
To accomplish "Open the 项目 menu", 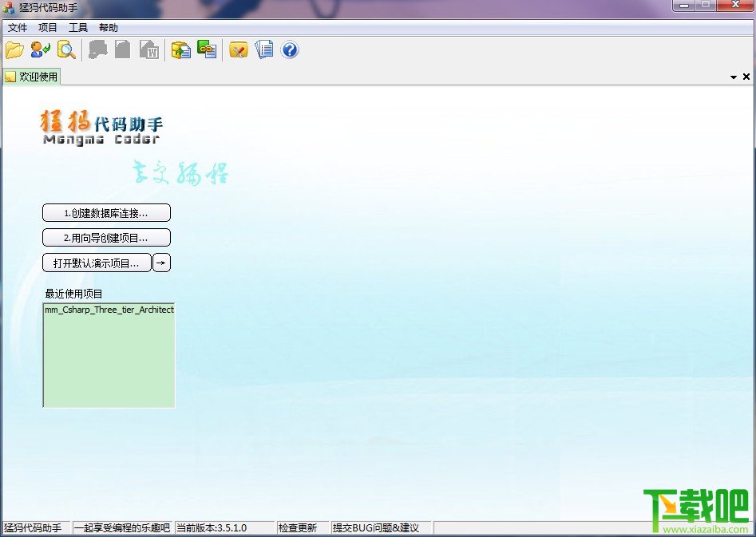I will [x=48, y=27].
